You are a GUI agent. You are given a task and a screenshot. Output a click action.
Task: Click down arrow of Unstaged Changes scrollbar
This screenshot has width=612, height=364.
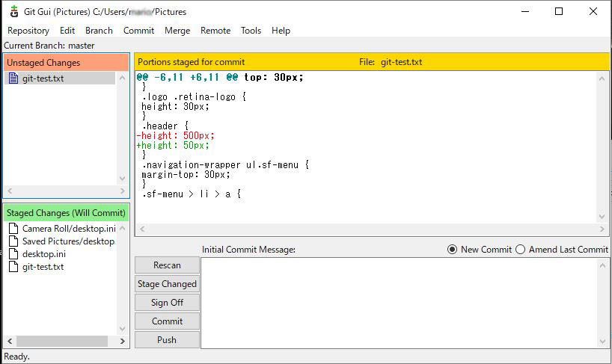(x=122, y=179)
